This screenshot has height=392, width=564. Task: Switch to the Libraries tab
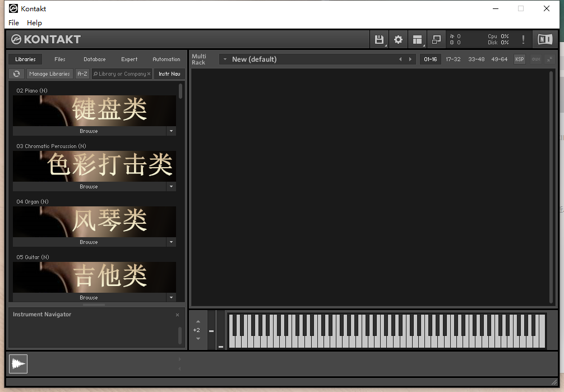(x=25, y=59)
